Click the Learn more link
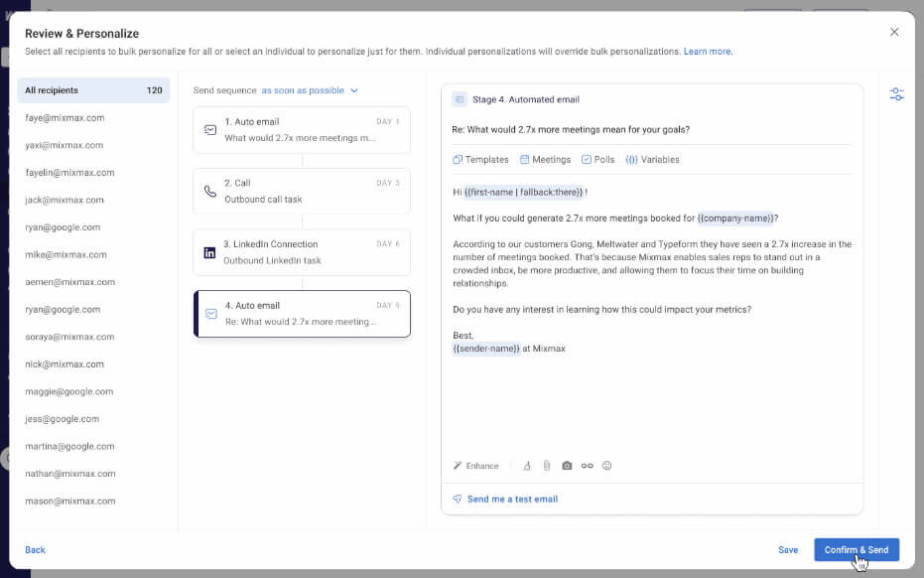The height and width of the screenshot is (578, 924). click(x=708, y=51)
